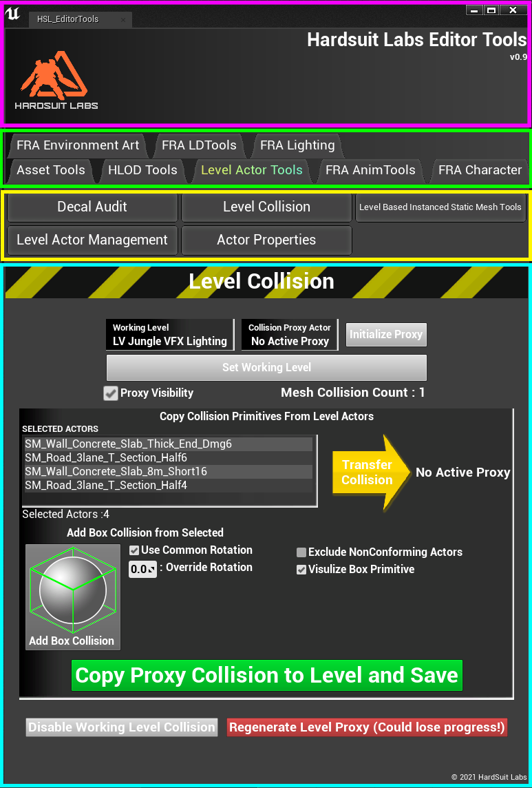The width and height of the screenshot is (532, 788).
Task: Click the Mesh Collision Count : 1 text
Action: [353, 393]
